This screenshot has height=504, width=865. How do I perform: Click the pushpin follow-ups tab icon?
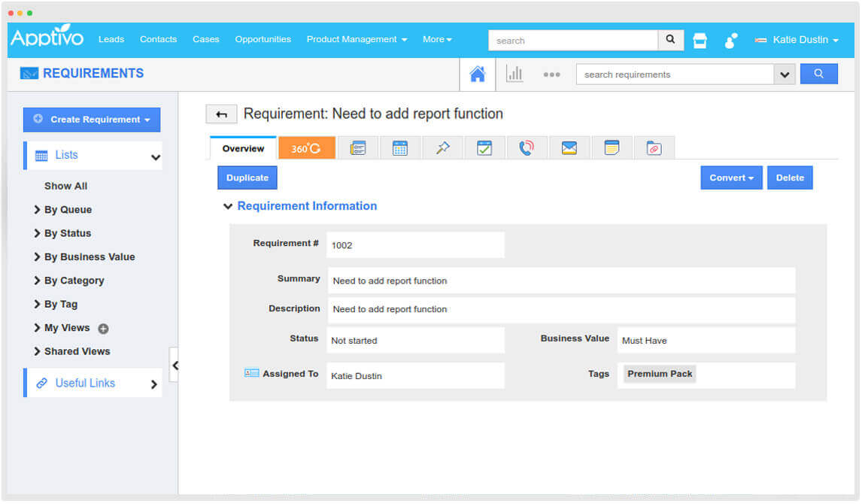click(x=442, y=148)
